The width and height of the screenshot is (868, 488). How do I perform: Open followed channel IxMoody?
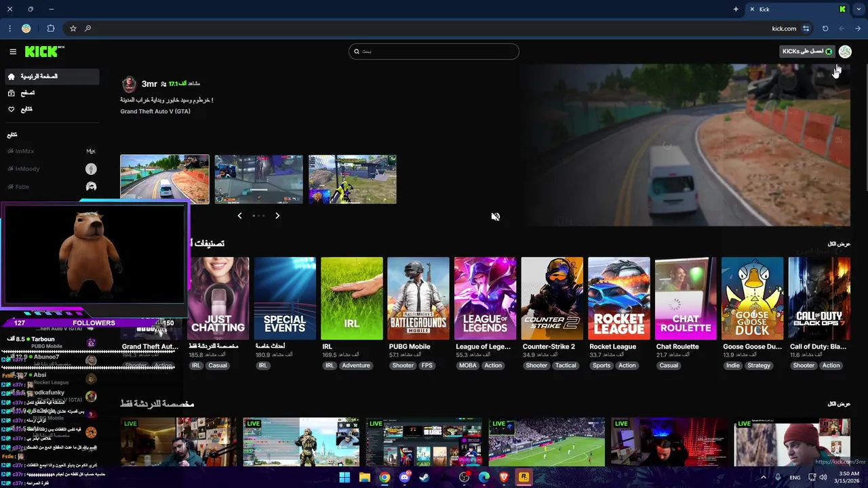coord(52,169)
